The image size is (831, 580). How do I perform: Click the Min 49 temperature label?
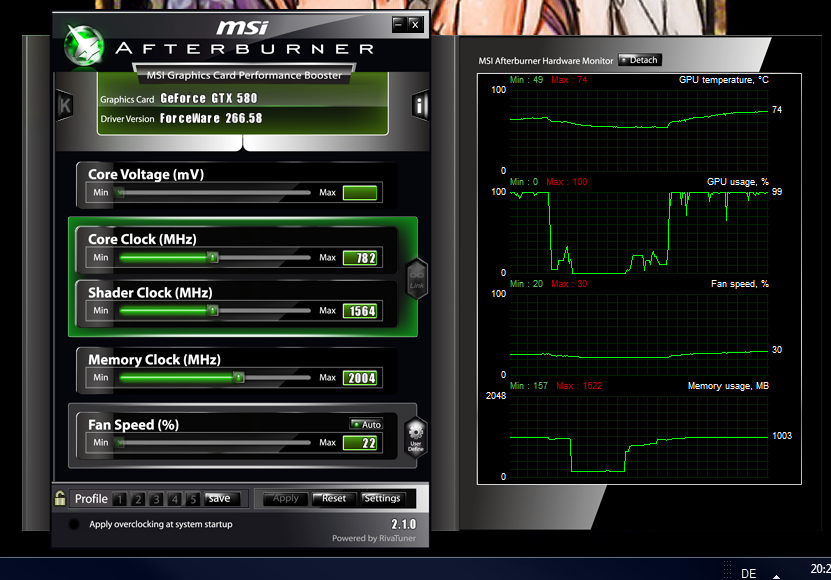coord(526,80)
